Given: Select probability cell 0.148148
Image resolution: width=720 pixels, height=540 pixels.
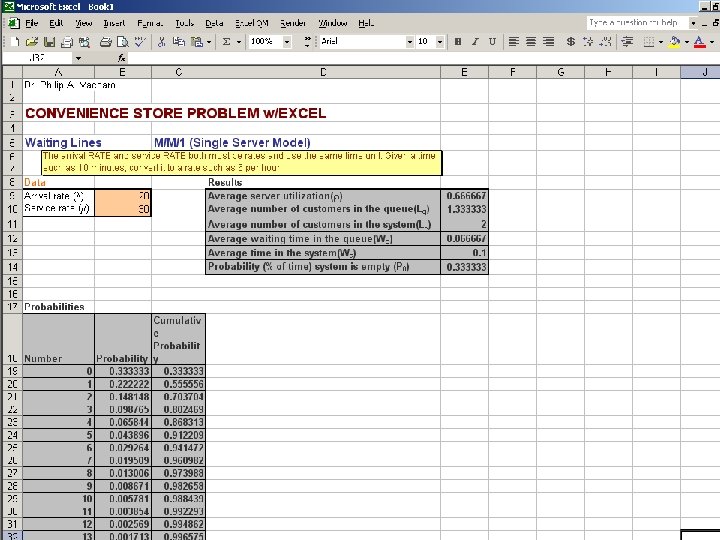Looking at the screenshot, I should coord(123,397).
